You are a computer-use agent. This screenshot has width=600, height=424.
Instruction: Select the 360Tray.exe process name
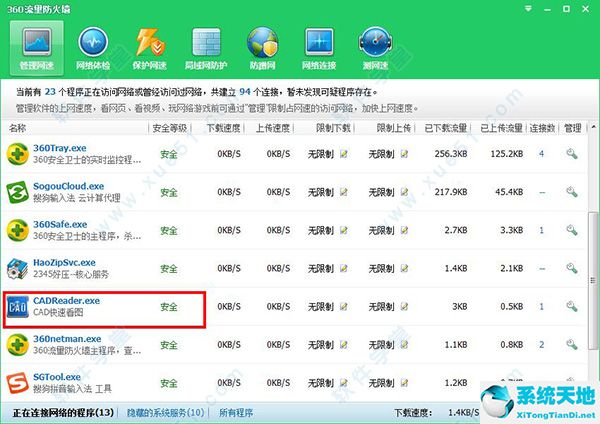coord(60,148)
